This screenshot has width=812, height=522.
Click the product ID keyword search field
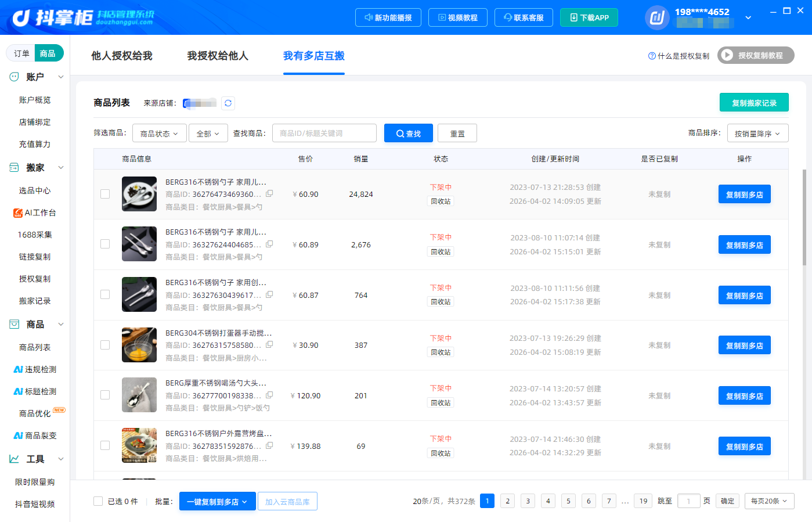(x=324, y=133)
